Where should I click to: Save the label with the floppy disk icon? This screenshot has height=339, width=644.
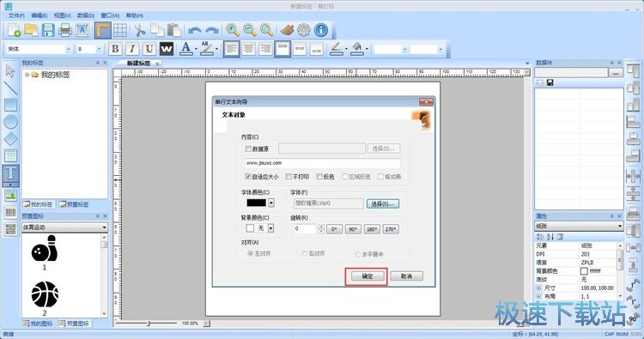48,30
